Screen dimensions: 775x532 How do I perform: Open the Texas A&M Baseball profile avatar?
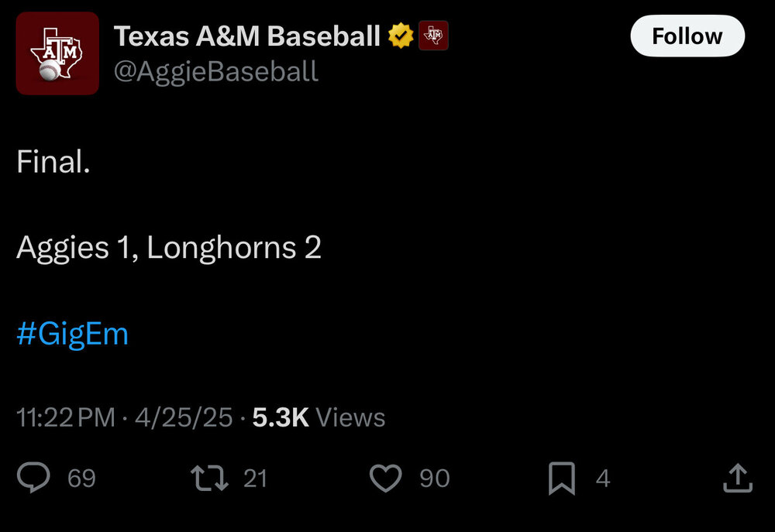click(57, 53)
